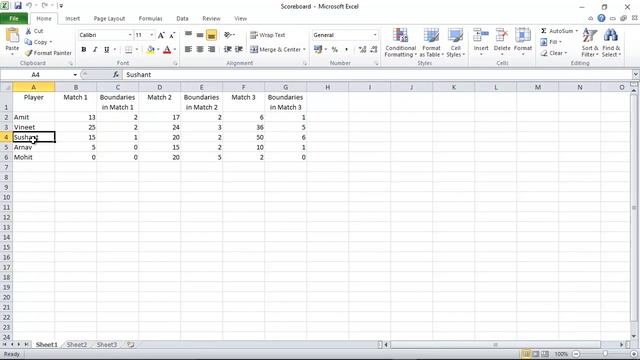Toggle bottom align
This screenshot has width=640, height=360.
click(x=211, y=35)
